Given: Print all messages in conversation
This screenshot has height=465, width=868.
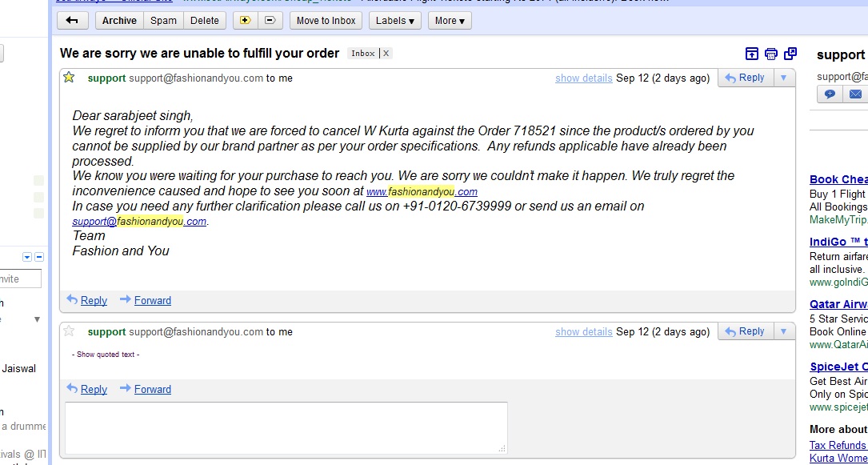Looking at the screenshot, I should tap(770, 54).
